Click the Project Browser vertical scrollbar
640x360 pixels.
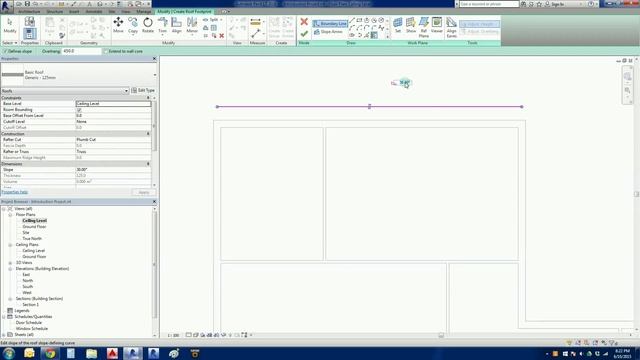pos(155,265)
